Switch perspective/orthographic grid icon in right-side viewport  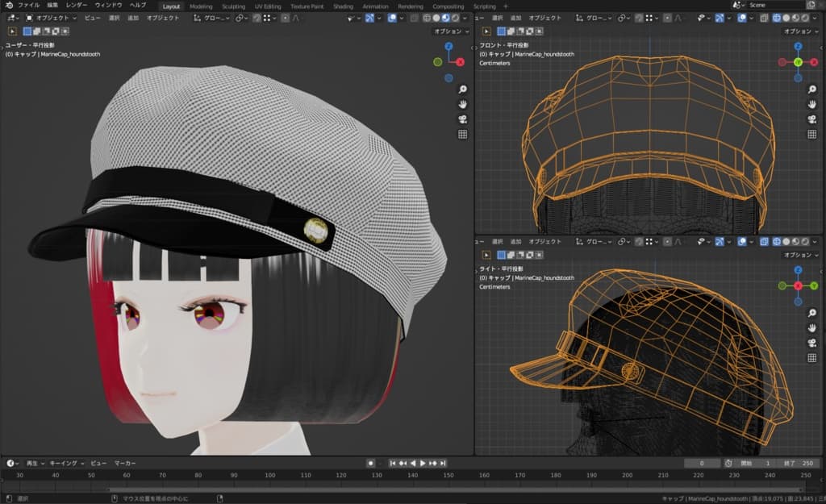[x=812, y=357]
